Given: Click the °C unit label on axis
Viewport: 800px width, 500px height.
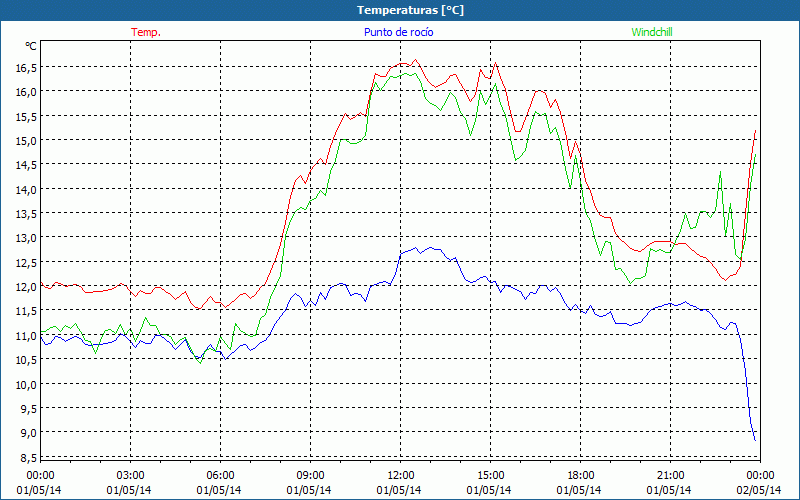Looking at the screenshot, I should tap(31, 46).
